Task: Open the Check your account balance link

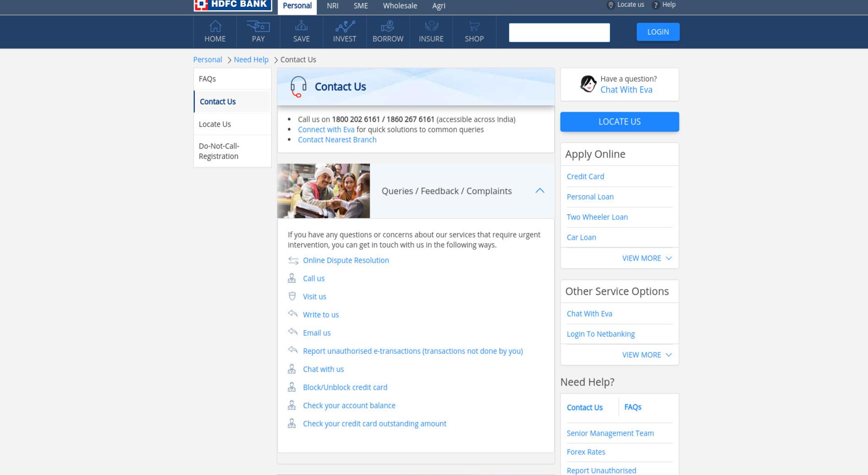Action: [x=349, y=406]
